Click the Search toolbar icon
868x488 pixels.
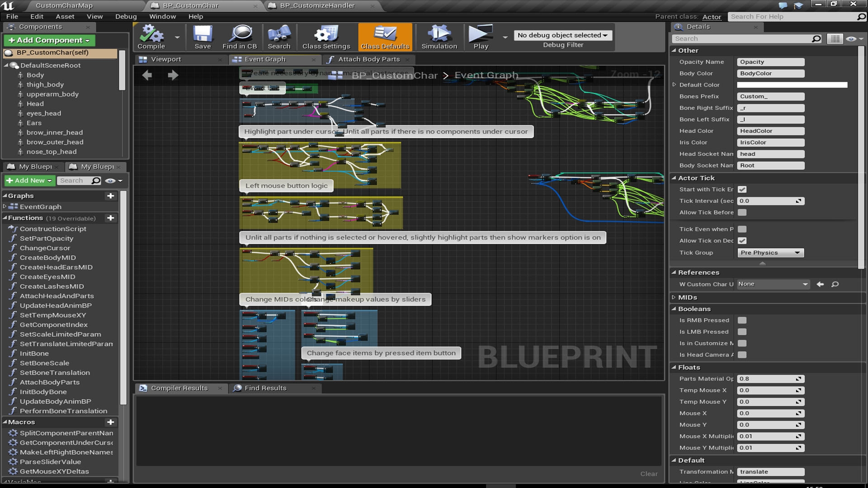coord(279,37)
